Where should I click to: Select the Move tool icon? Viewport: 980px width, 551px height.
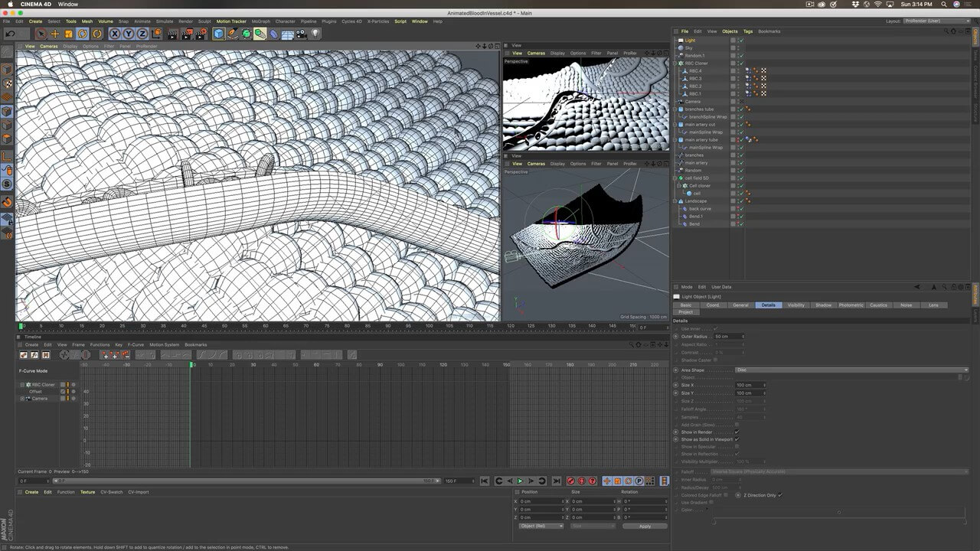coord(55,34)
